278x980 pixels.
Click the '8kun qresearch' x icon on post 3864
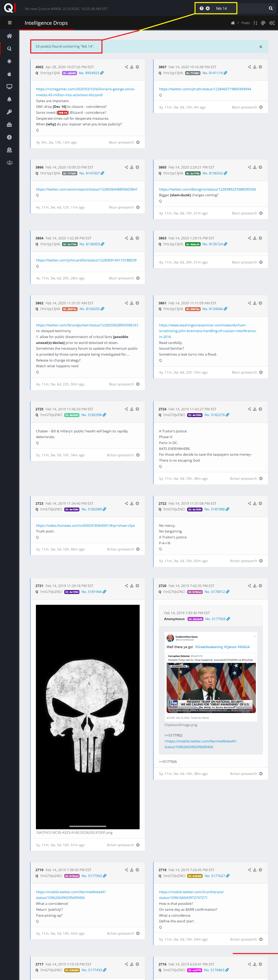138,278
